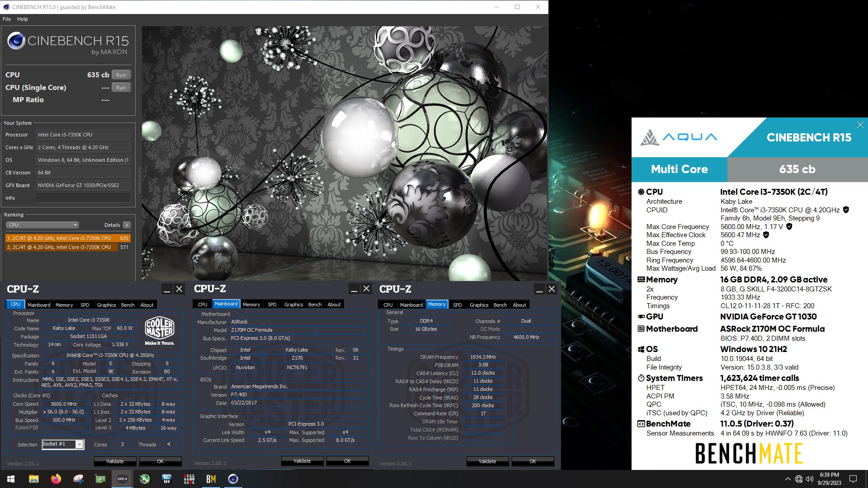The width and height of the screenshot is (868, 488).
Task: Open Bench tab in first CPU-Z window
Action: (128, 305)
